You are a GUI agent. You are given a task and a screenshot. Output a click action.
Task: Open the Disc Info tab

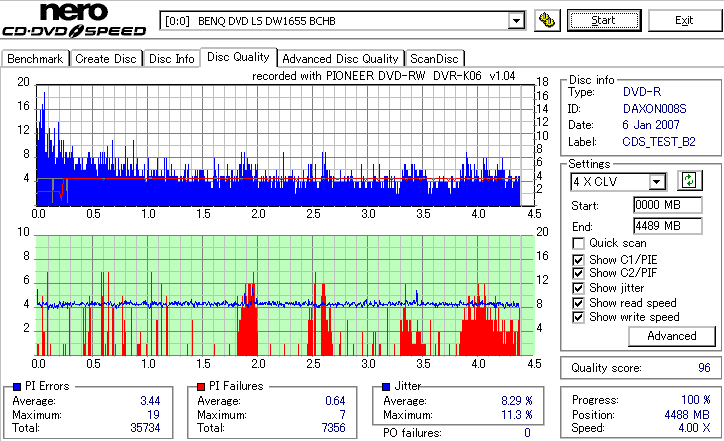pos(171,59)
